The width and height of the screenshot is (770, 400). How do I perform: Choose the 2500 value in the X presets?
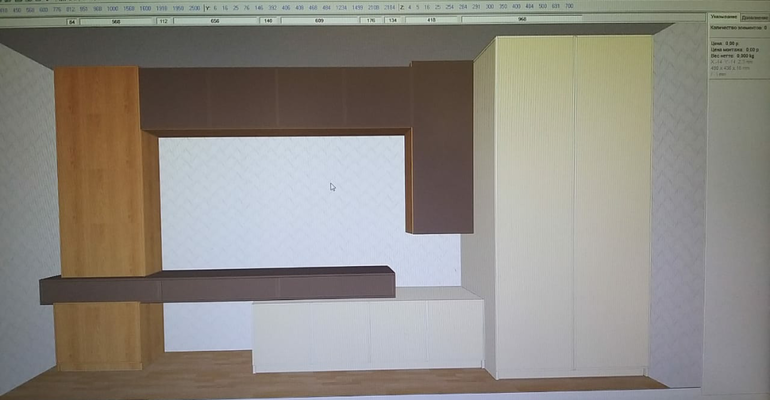(x=192, y=7)
